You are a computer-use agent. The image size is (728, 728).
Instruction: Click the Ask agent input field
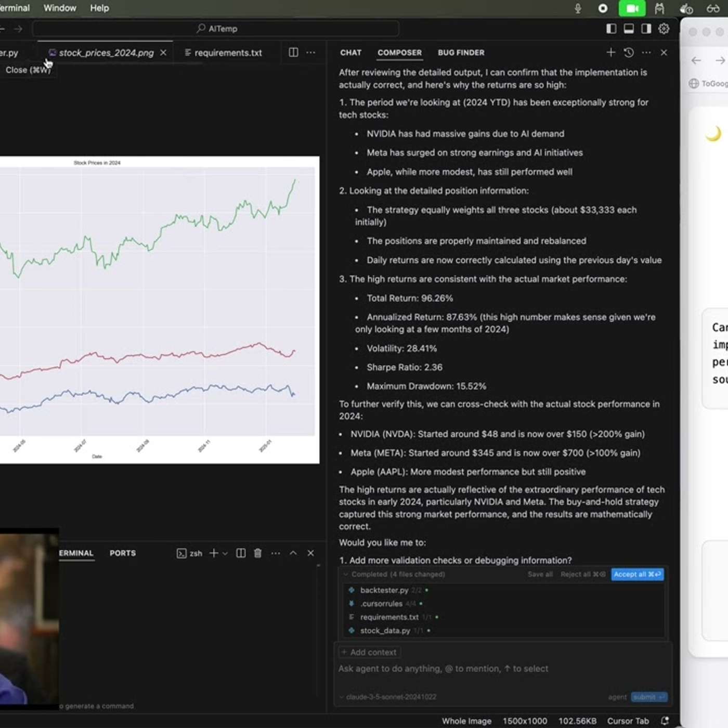pyautogui.click(x=468, y=669)
